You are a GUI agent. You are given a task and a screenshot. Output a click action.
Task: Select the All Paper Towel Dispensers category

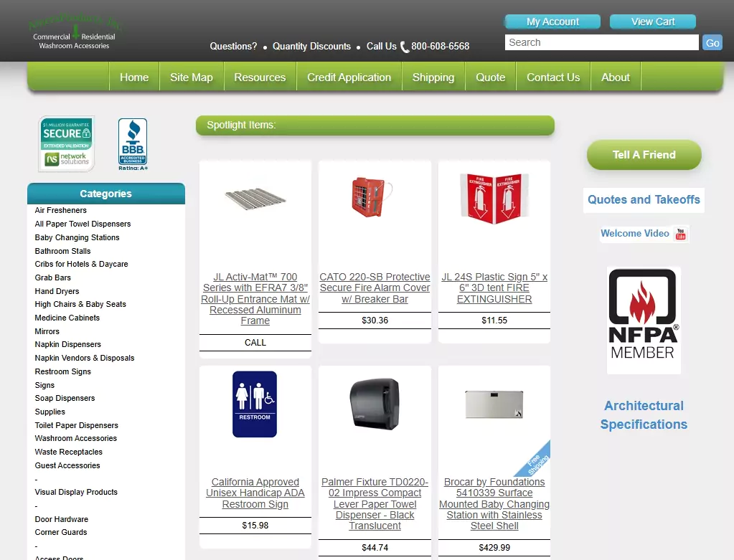(83, 224)
